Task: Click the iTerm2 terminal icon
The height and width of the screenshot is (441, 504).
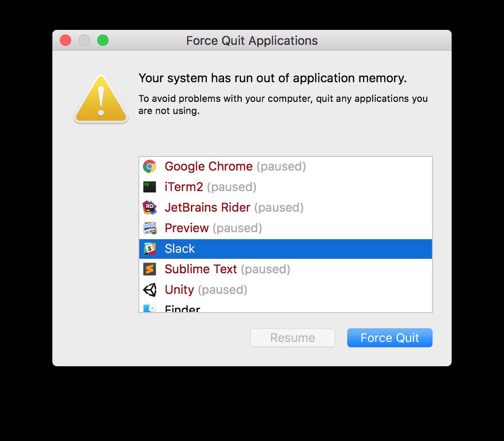Action: [150, 187]
